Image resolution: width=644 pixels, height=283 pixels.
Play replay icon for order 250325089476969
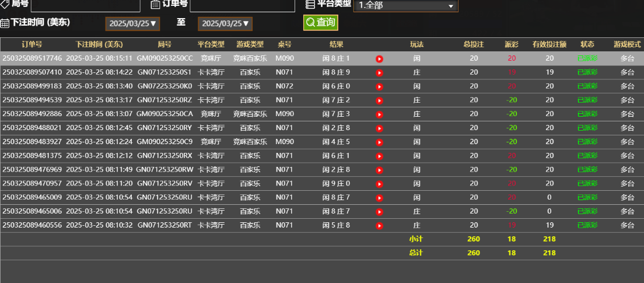point(379,170)
